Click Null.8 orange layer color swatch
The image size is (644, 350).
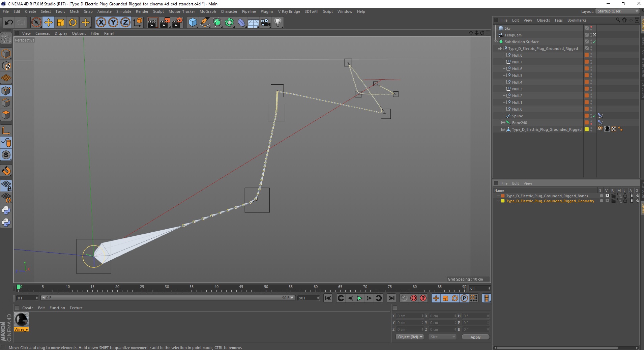pyautogui.click(x=587, y=55)
